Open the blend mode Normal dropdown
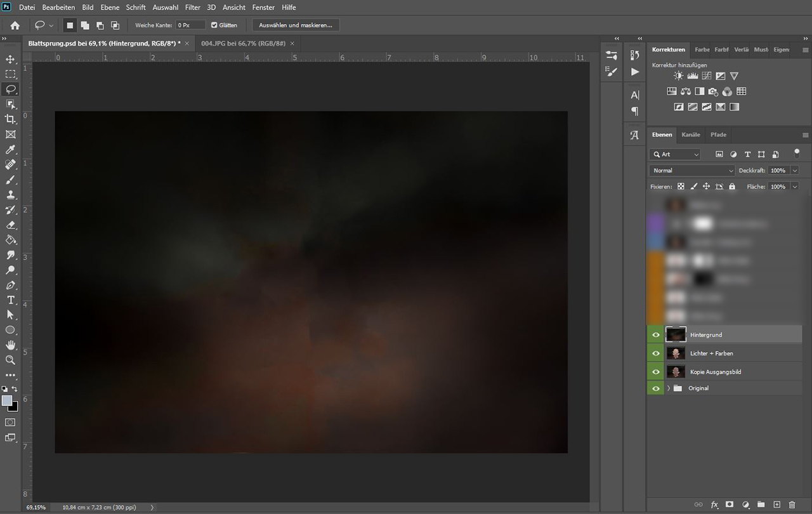The height and width of the screenshot is (514, 812). click(692, 171)
